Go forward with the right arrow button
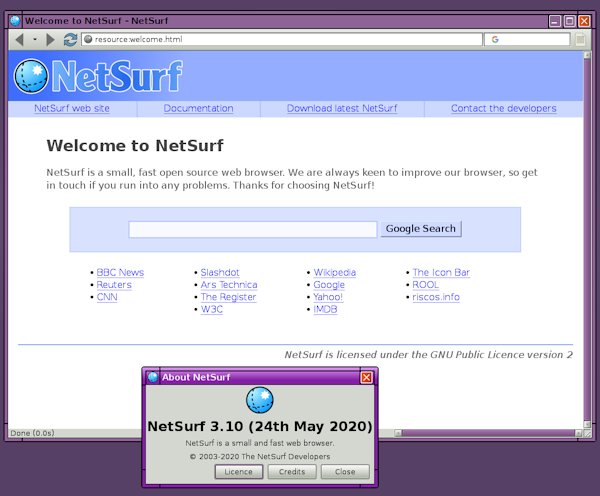The height and width of the screenshot is (496, 600). (x=50, y=39)
